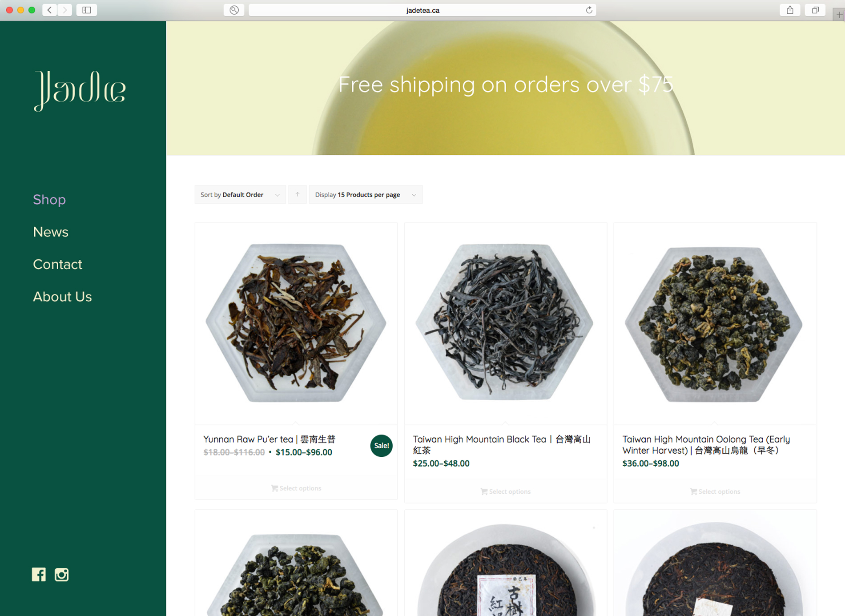Toggle ascending sort order arrow
This screenshot has width=845, height=616.
click(x=298, y=195)
